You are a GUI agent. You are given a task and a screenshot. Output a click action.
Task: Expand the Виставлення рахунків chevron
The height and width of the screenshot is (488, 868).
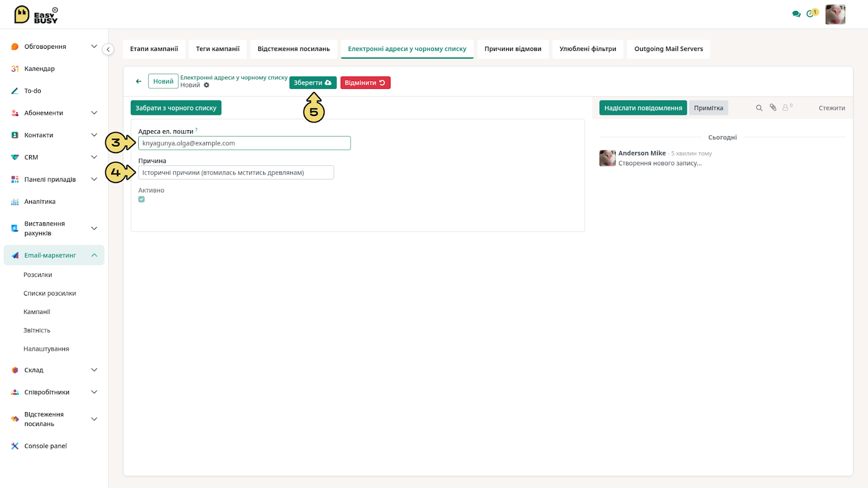tap(94, 228)
